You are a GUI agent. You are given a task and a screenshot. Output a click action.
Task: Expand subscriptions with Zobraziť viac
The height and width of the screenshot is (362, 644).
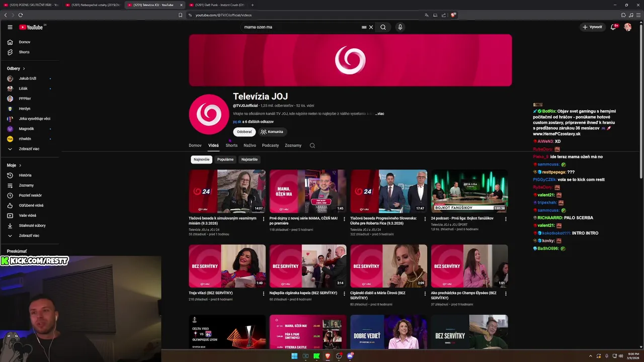30,149
